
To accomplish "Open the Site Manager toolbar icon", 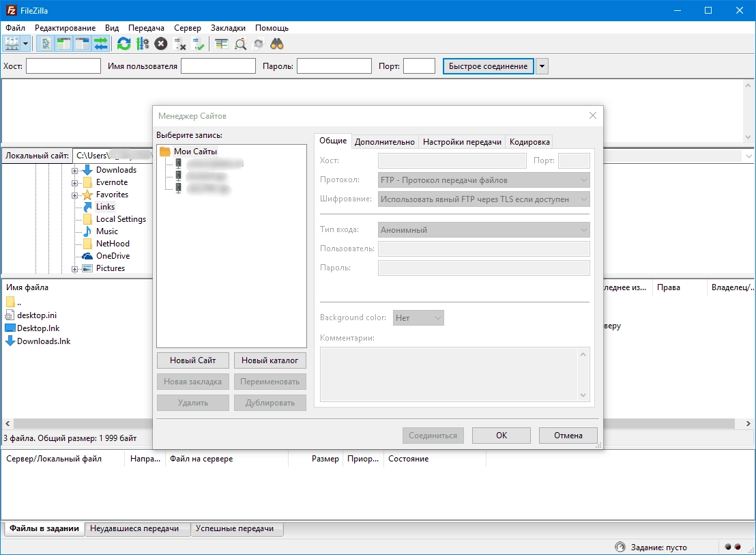I will tap(12, 44).
